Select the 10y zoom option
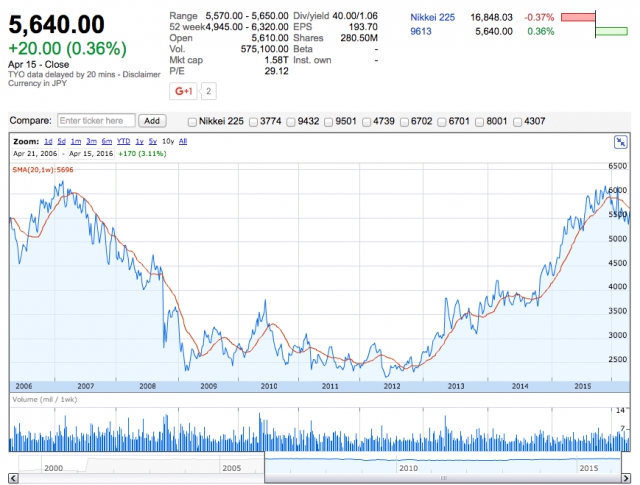Viewport: 640px width, 485px height. [x=168, y=141]
